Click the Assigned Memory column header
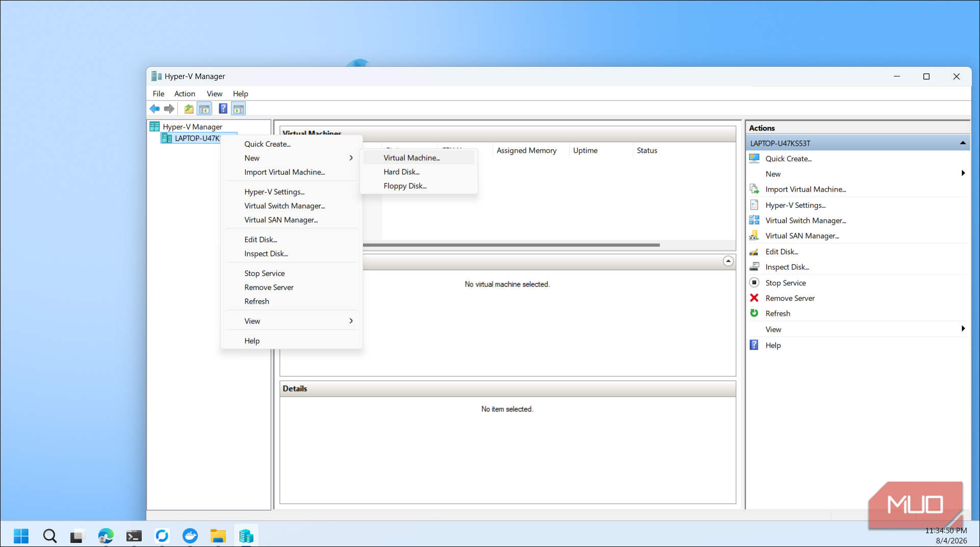The height and width of the screenshot is (547, 980). 530,150
